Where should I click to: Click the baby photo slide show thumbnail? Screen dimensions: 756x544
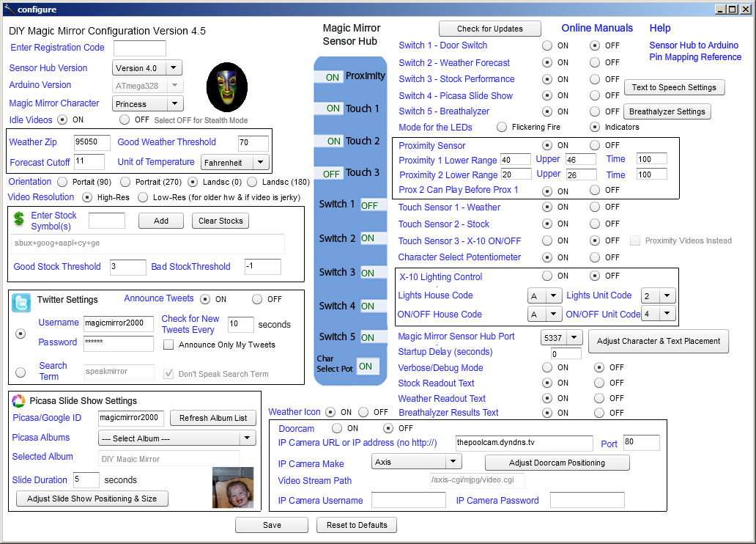233,488
